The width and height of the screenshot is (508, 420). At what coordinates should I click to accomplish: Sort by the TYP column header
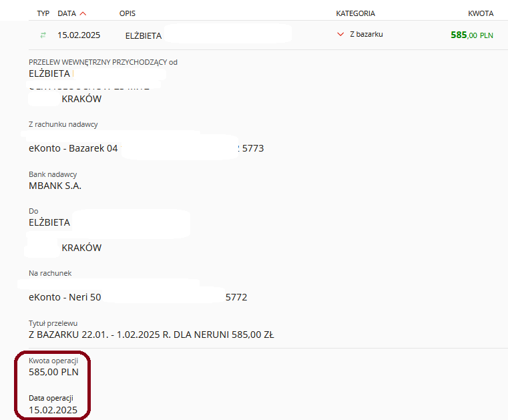[x=43, y=13]
